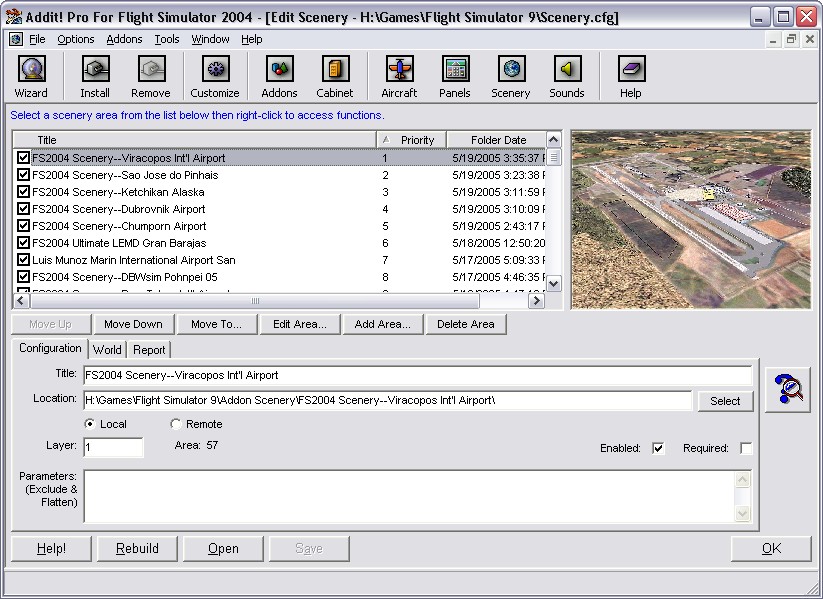Uncheck DBWsim Pohnpei 05 scenery checkbox
The width and height of the screenshot is (823, 599).
pyautogui.click(x=23, y=277)
